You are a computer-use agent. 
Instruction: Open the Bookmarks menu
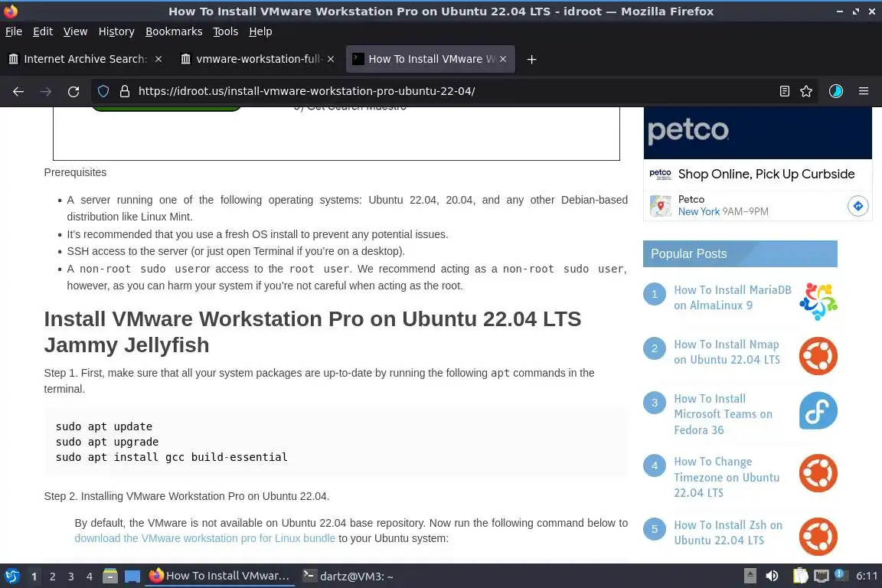point(174,31)
